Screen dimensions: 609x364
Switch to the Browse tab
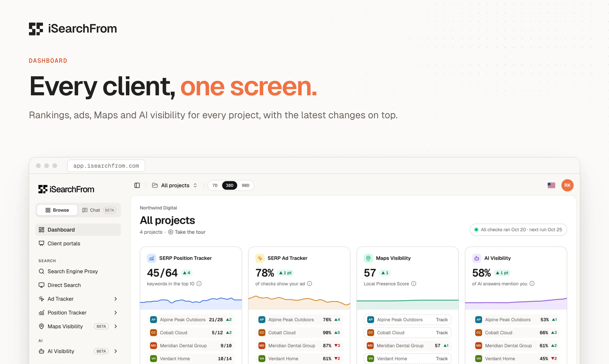point(57,210)
